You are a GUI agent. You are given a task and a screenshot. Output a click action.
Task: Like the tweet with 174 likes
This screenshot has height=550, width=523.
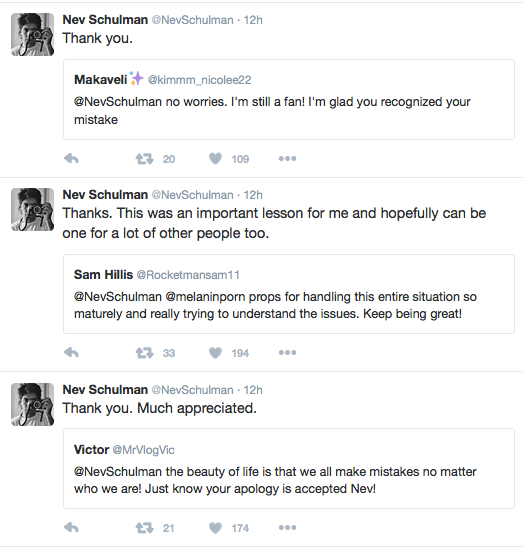click(x=215, y=528)
